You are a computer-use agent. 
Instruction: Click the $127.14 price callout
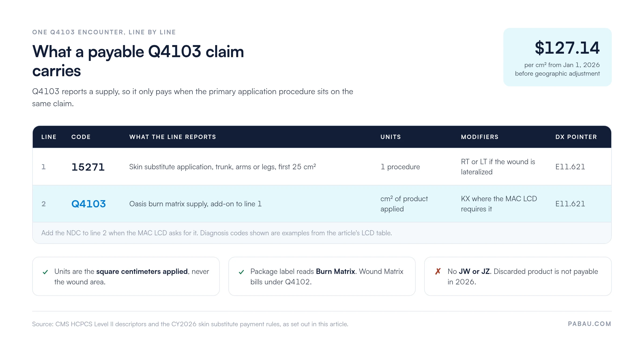(x=557, y=57)
